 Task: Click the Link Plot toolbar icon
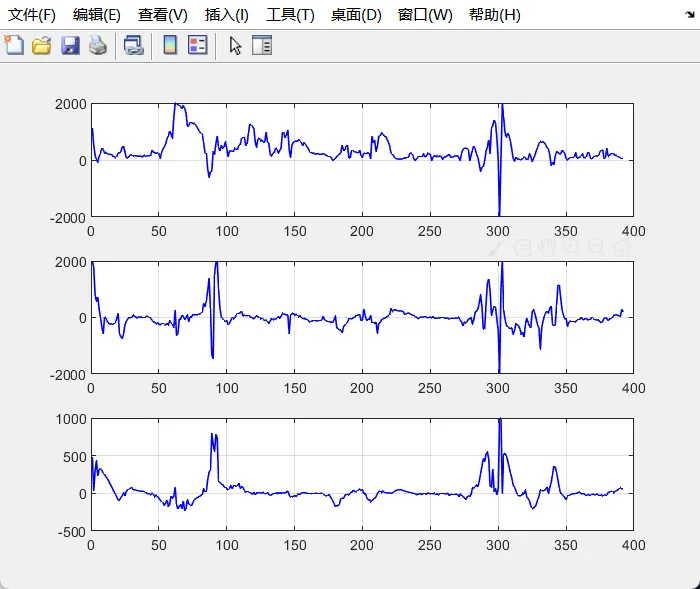[133, 46]
